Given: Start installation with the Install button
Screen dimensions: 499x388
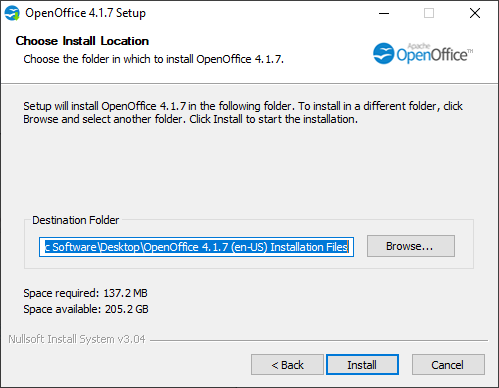Looking at the screenshot, I should point(362,365).
